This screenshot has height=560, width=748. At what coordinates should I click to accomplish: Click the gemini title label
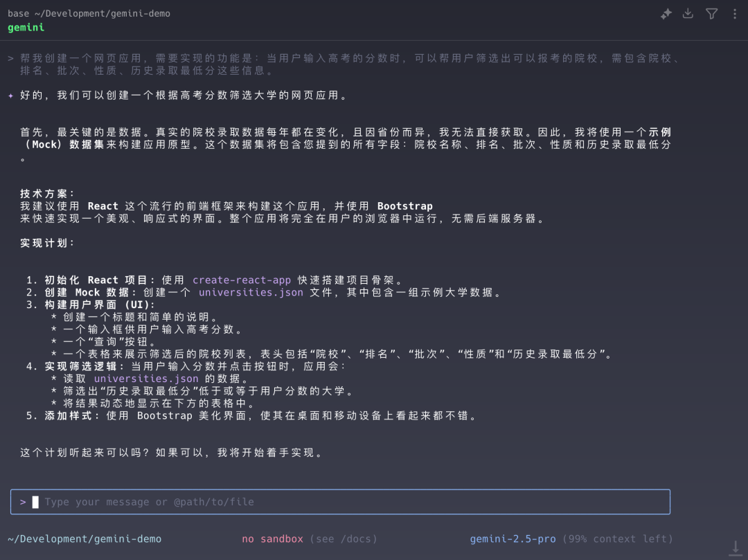(x=26, y=28)
